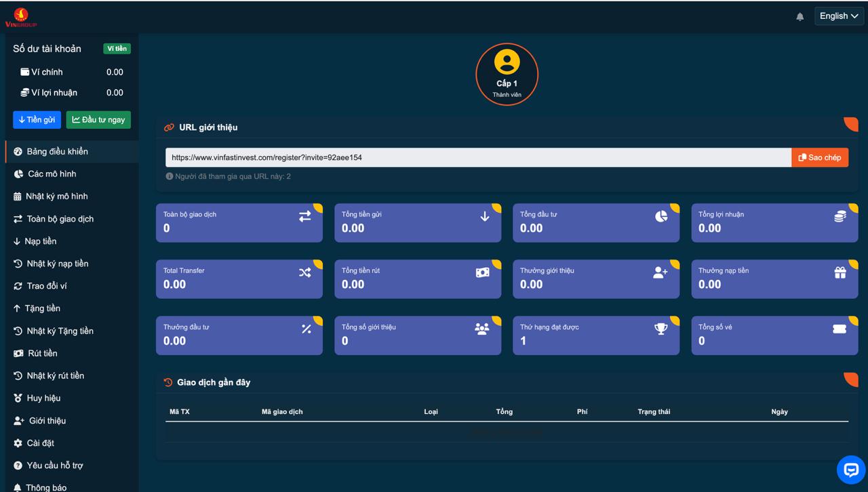
Task: Open Cài đặt settings menu item
Action: pyautogui.click(x=40, y=443)
